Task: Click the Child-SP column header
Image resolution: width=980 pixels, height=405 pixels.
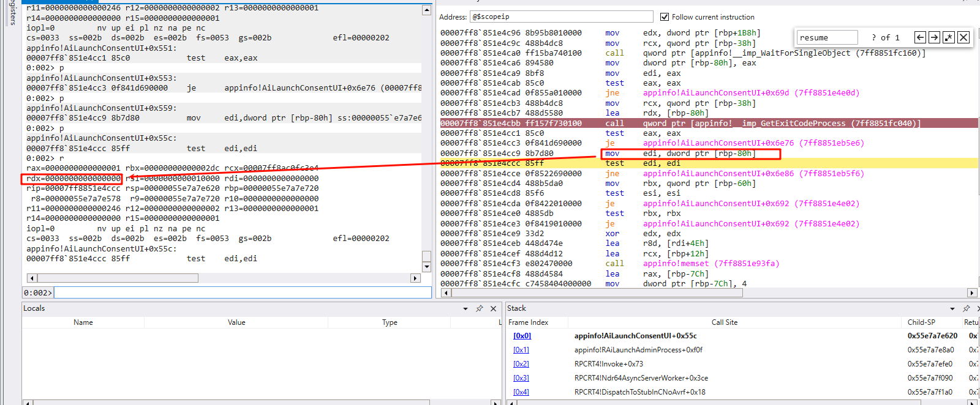Action: tap(921, 322)
